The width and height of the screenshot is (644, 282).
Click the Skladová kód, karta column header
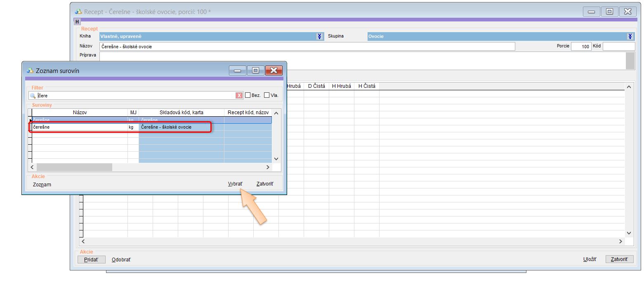click(x=181, y=113)
